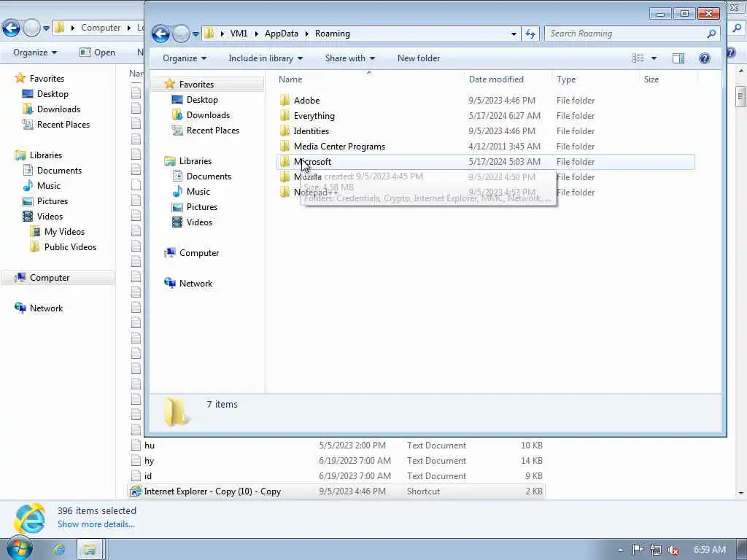Open Recent Places in Roaming window sidebar

click(212, 130)
